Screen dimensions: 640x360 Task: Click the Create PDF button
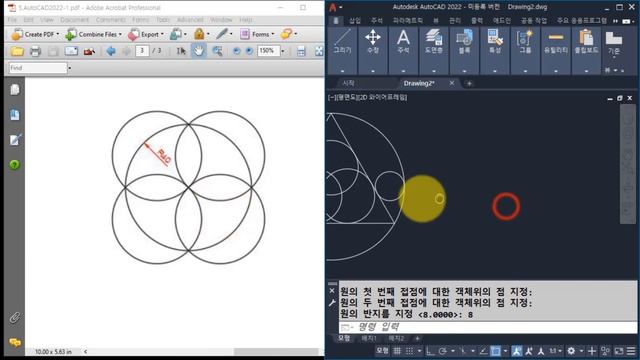(34, 34)
